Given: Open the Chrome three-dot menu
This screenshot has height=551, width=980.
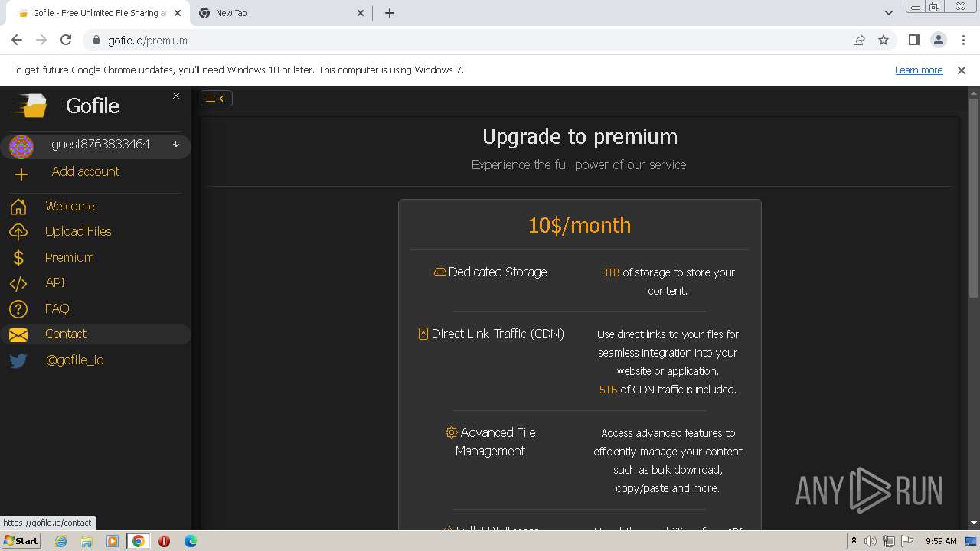Looking at the screenshot, I should click(x=962, y=41).
